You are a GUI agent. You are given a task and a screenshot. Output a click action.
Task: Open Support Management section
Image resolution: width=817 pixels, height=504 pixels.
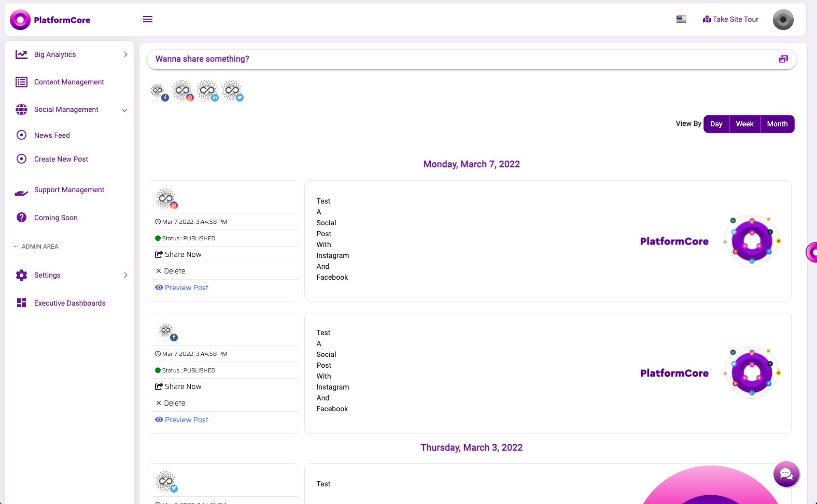point(69,190)
